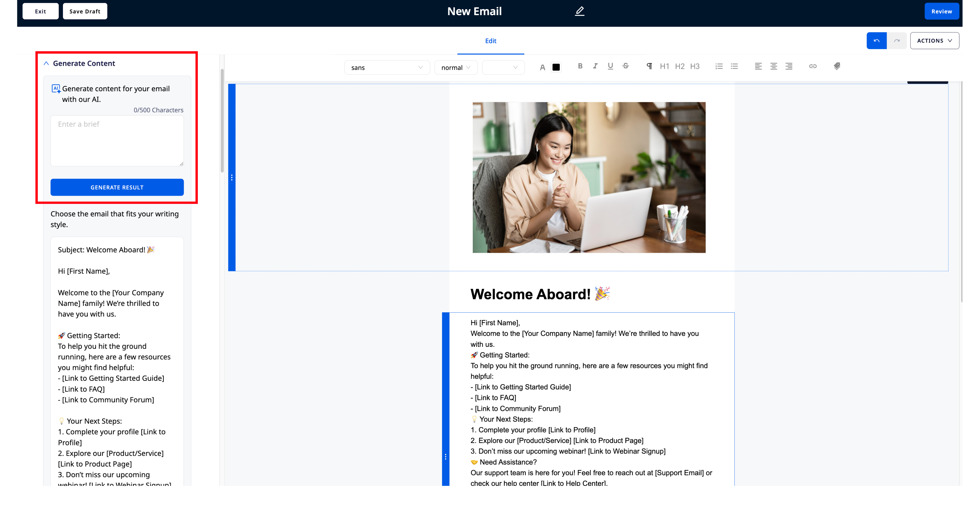Click the tag icon in toolbar

(837, 66)
